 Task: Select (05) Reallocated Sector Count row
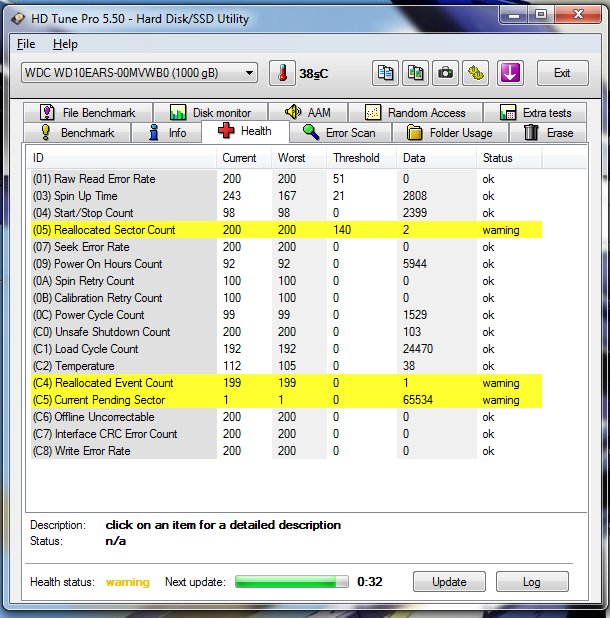coord(286,230)
